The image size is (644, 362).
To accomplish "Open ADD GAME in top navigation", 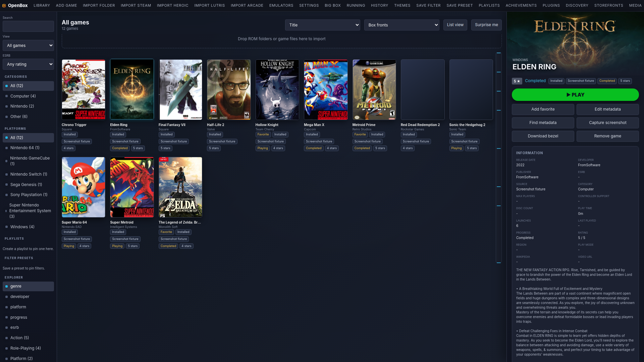I will pyautogui.click(x=66, y=6).
